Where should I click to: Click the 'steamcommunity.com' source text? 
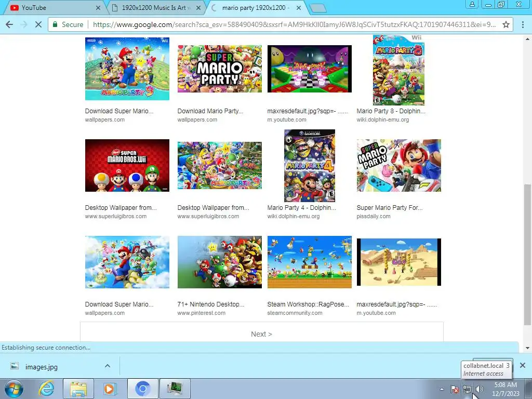pyautogui.click(x=295, y=313)
